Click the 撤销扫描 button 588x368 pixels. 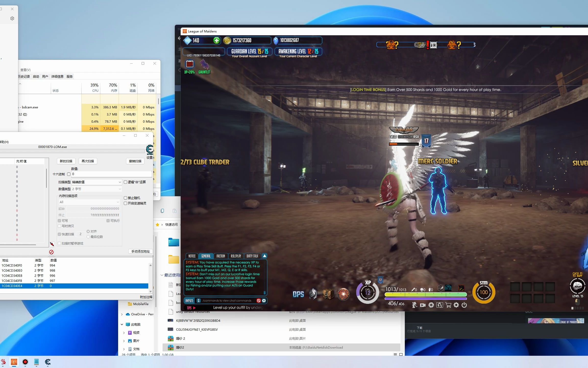click(x=135, y=161)
